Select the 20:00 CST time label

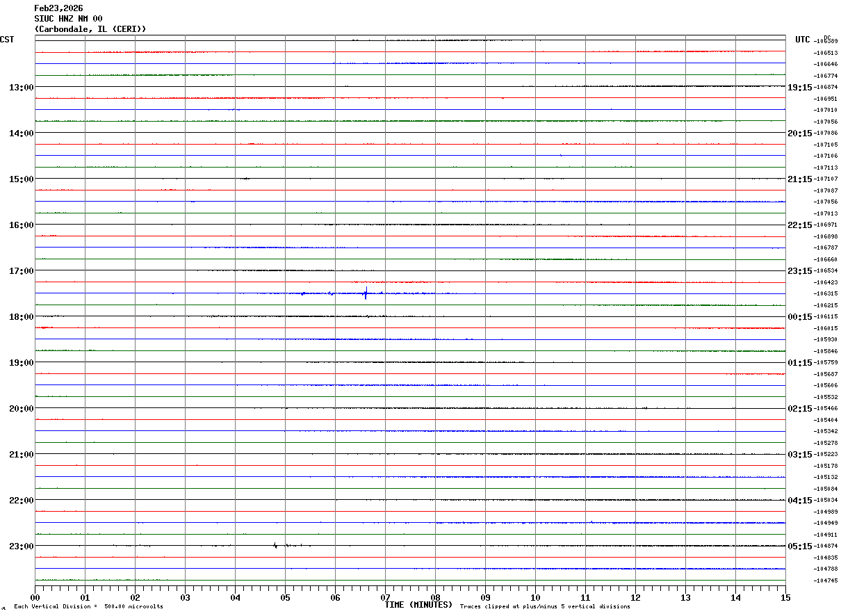click(x=22, y=408)
